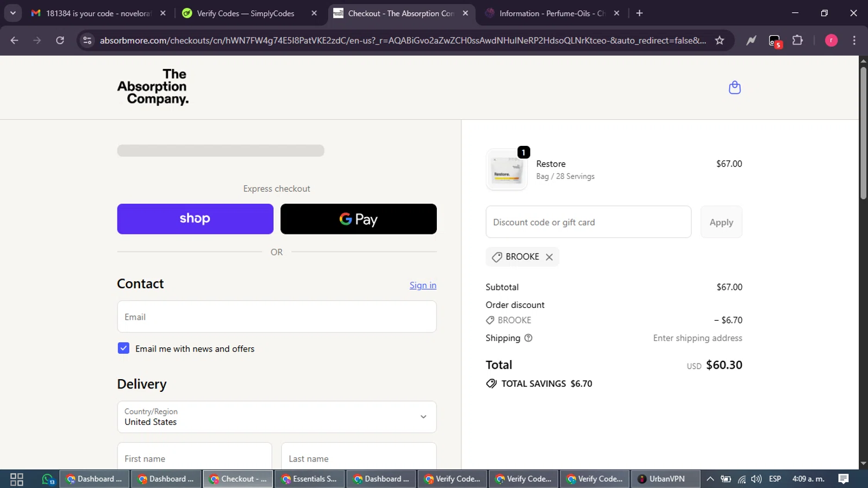
Task: Switch to Verify Codes SimplyCodes tab
Action: pos(249,13)
